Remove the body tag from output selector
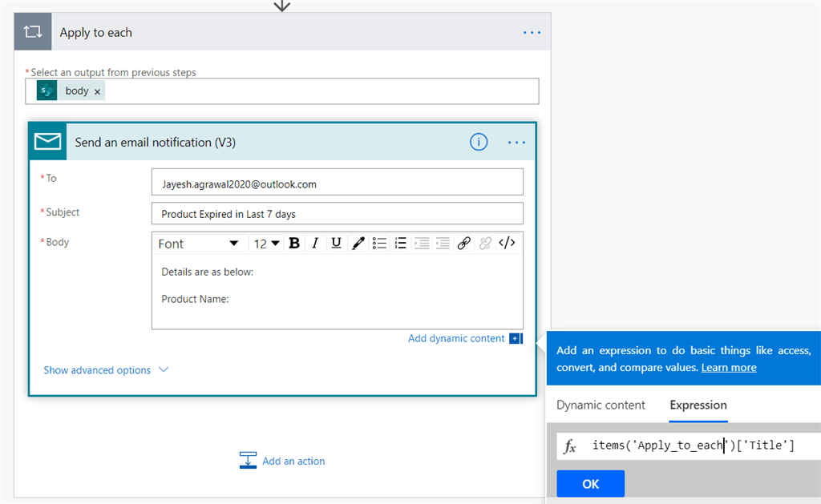The width and height of the screenshot is (821, 504). pos(96,91)
